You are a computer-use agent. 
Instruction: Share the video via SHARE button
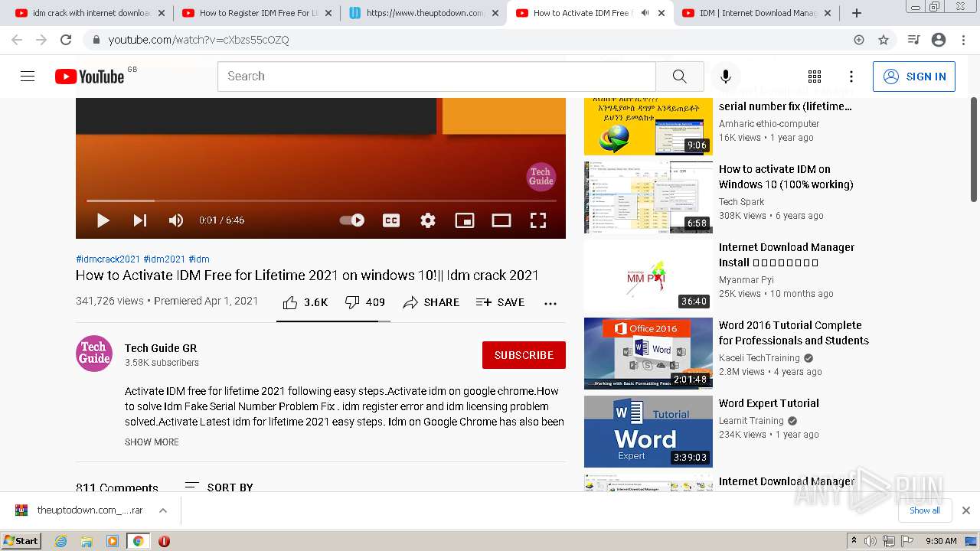coord(431,302)
